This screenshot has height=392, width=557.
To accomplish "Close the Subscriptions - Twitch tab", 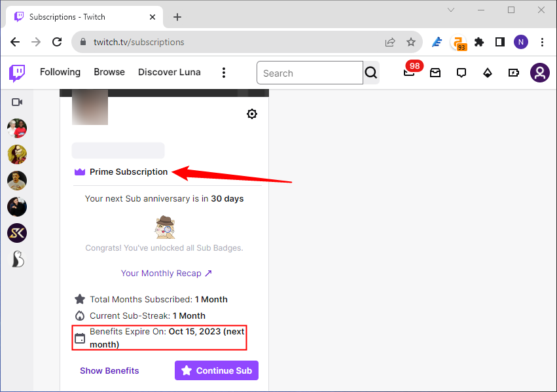I will click(153, 17).
